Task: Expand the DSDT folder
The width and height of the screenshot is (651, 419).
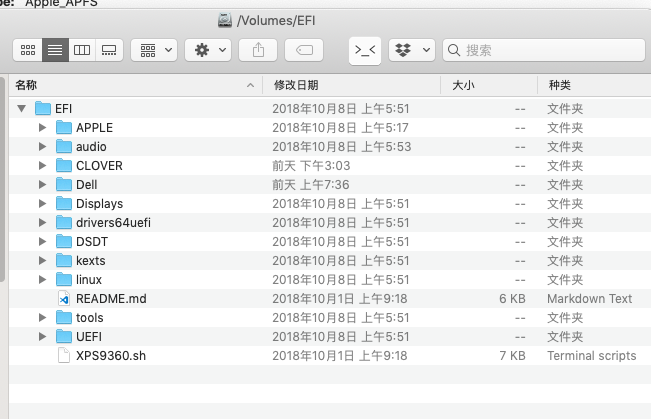Action: point(42,242)
